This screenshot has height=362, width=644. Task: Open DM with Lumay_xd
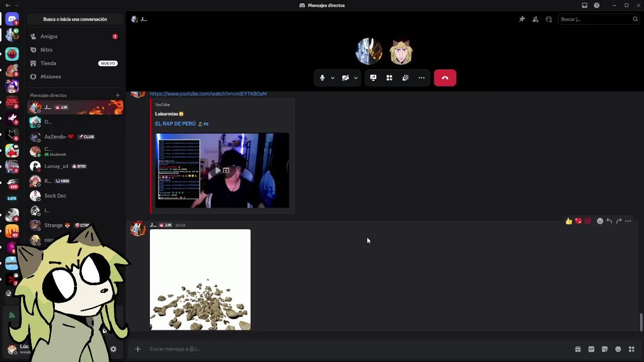click(x=74, y=166)
